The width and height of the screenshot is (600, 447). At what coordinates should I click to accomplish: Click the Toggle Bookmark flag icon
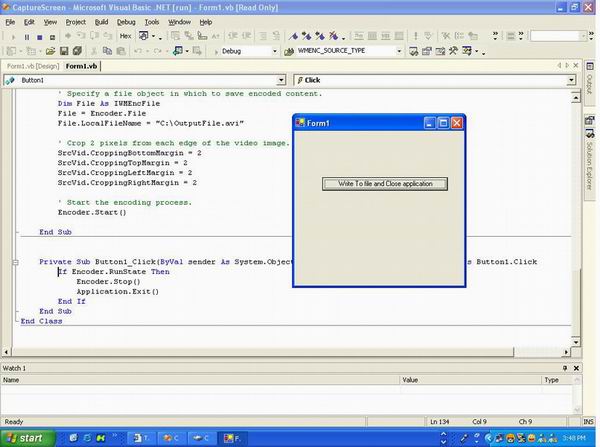(x=293, y=36)
